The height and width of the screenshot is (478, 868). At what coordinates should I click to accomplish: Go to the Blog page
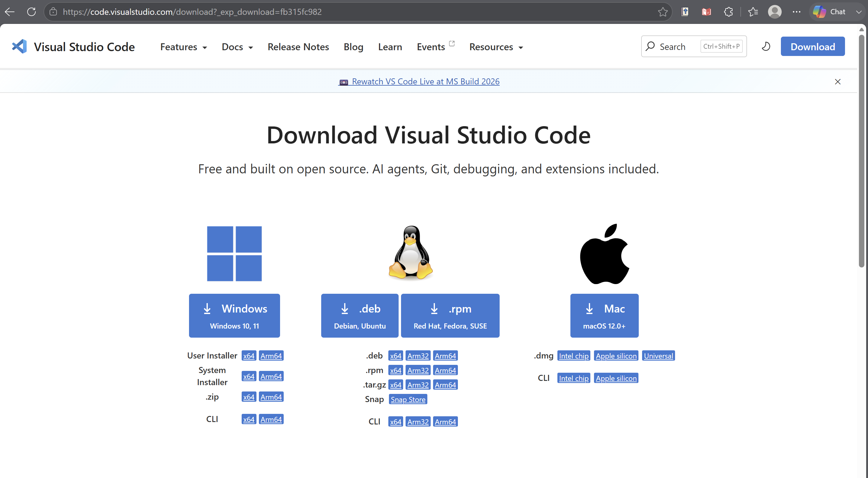(353, 47)
